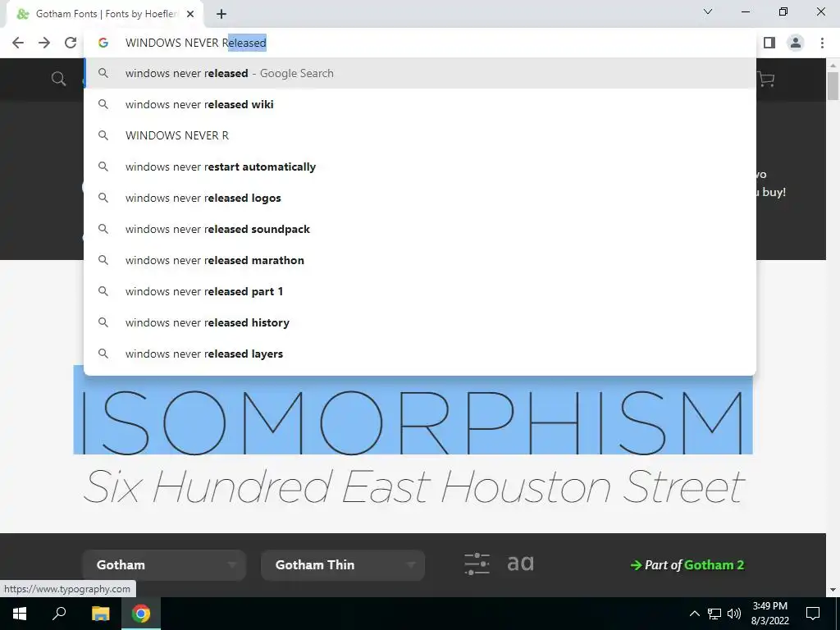
Task: Open the Gotham Thin style dropdown
Action: (343, 565)
